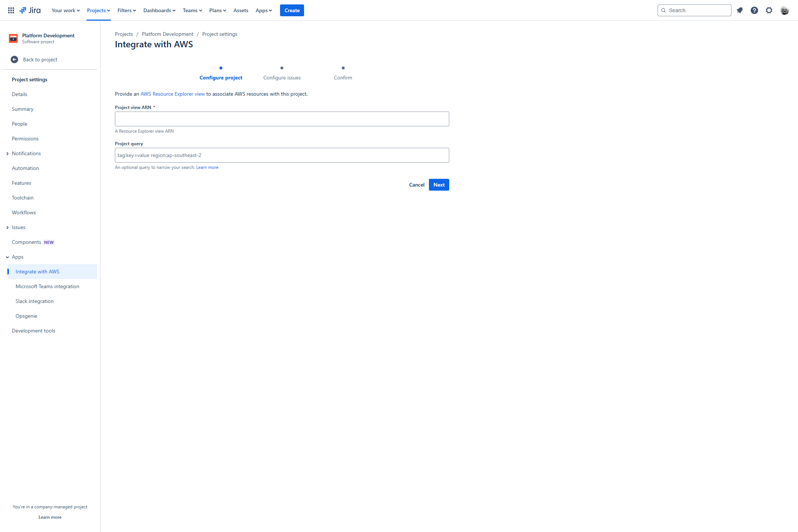This screenshot has height=532, width=798.
Task: Open the notifications bell icon
Action: (x=740, y=10)
